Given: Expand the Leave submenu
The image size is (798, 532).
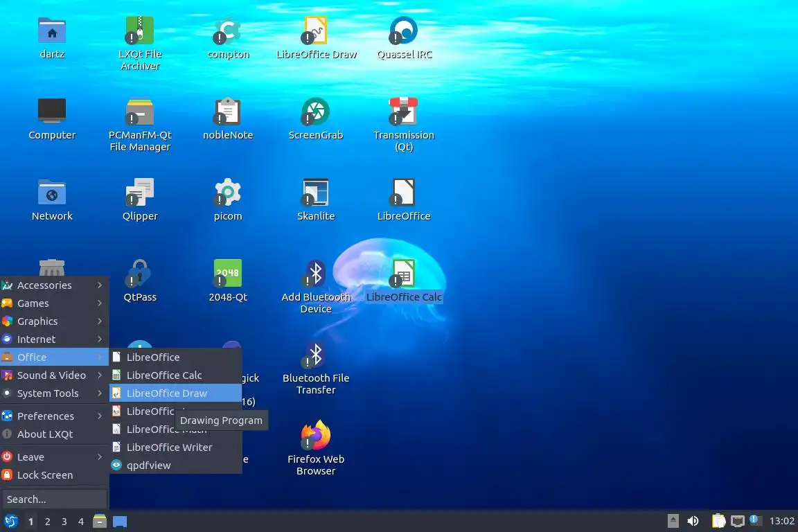Looking at the screenshot, I should pyautogui.click(x=54, y=456).
